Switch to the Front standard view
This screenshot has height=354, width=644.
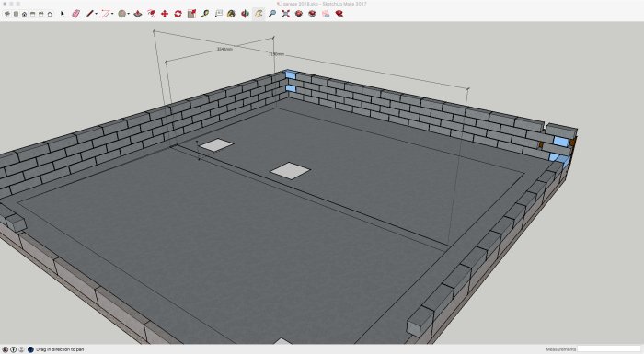tap(24, 14)
